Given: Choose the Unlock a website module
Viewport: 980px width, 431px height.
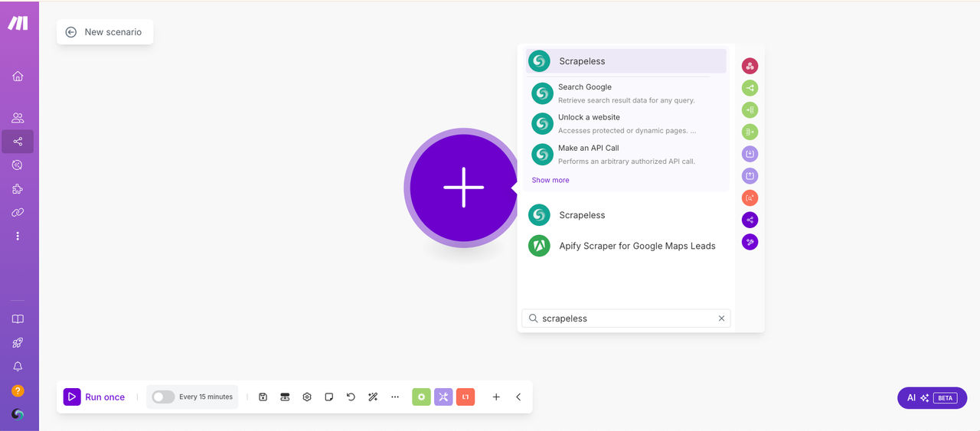Looking at the screenshot, I should click(626, 124).
